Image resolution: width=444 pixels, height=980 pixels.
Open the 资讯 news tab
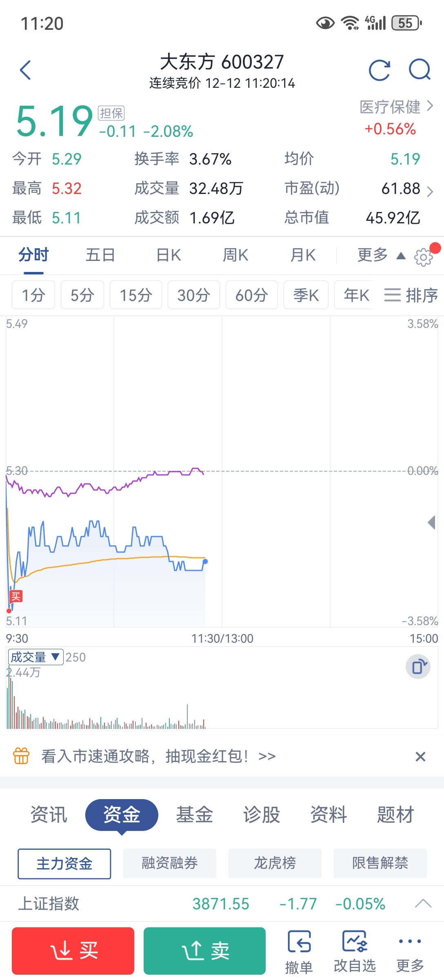pos(49,815)
